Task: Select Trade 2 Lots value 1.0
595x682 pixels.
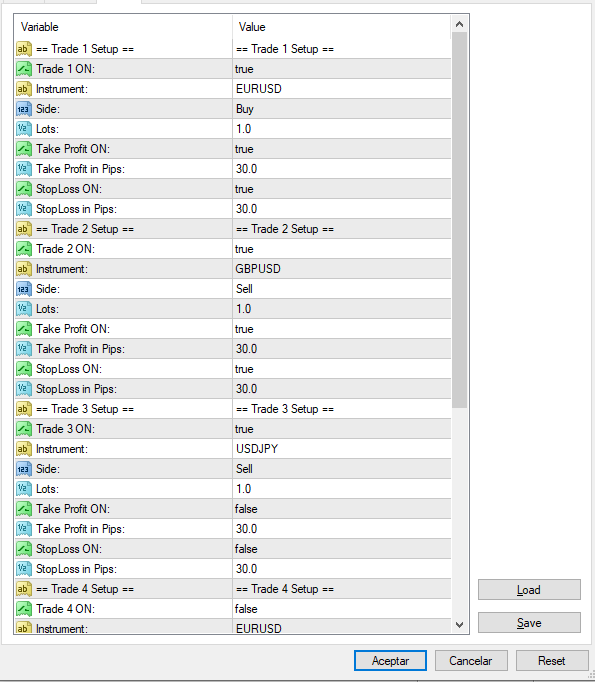Action: pyautogui.click(x=342, y=309)
